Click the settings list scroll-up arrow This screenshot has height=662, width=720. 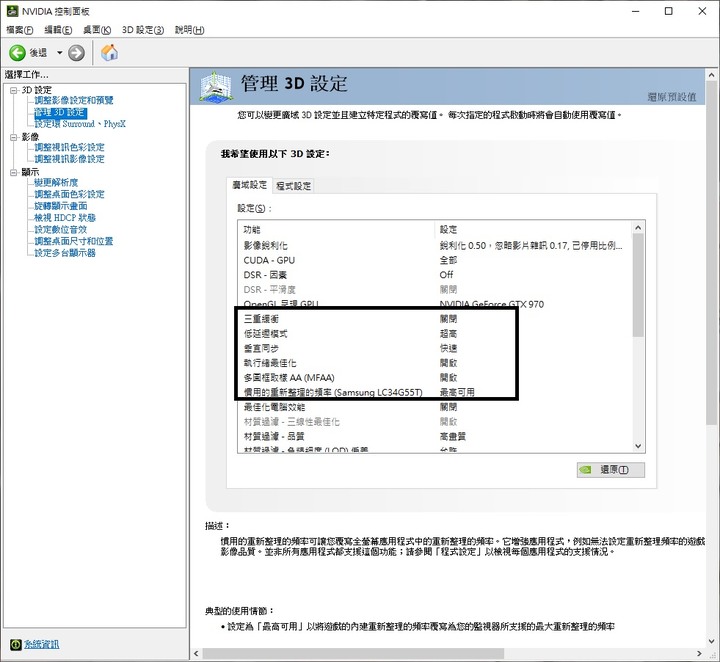638,228
